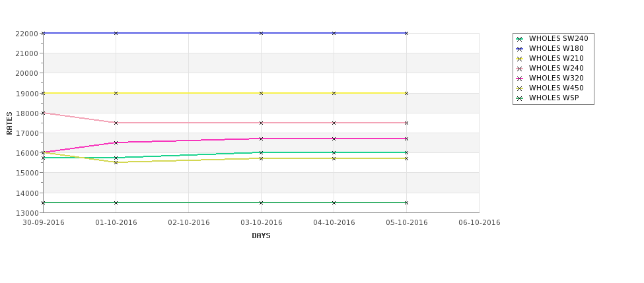Click the DAYS axis title
Viewport: 644px width, 283px height.
261,236
